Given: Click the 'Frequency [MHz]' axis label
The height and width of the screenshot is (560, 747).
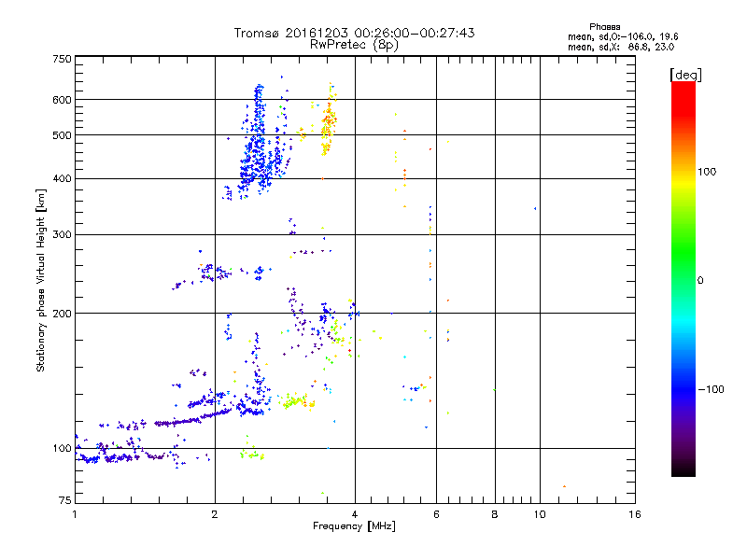Looking at the screenshot, I should point(354,526).
